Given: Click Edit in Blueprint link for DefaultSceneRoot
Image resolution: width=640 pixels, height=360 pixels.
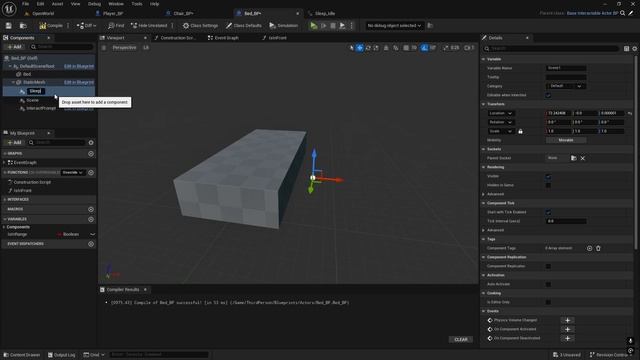Looking at the screenshot, I should coord(79,66).
